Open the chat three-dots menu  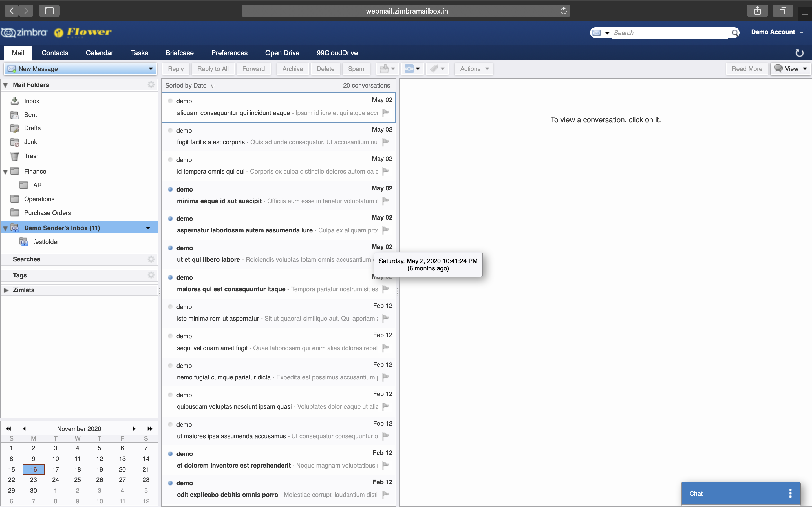[x=790, y=493]
